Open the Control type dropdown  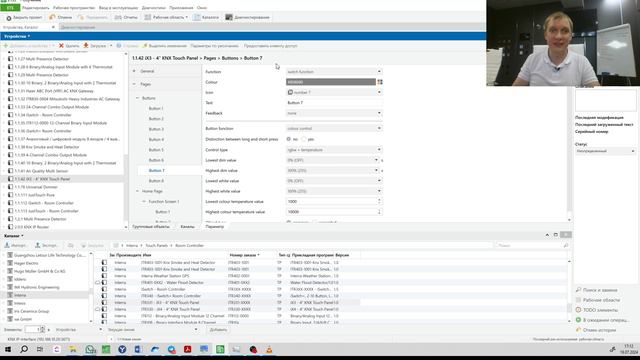[x=334, y=150]
